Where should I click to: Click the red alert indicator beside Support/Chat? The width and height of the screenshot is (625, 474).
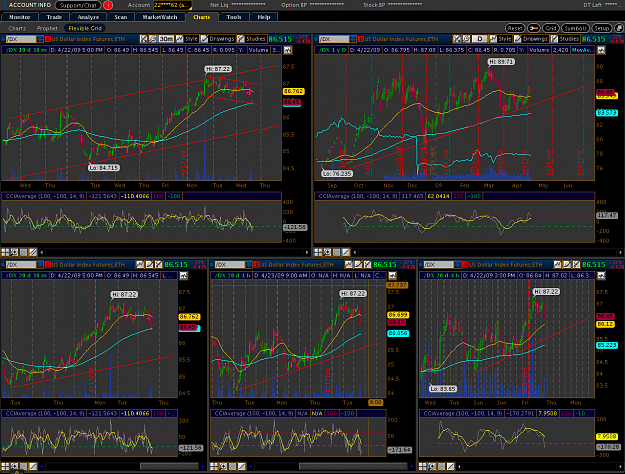click(108, 5)
